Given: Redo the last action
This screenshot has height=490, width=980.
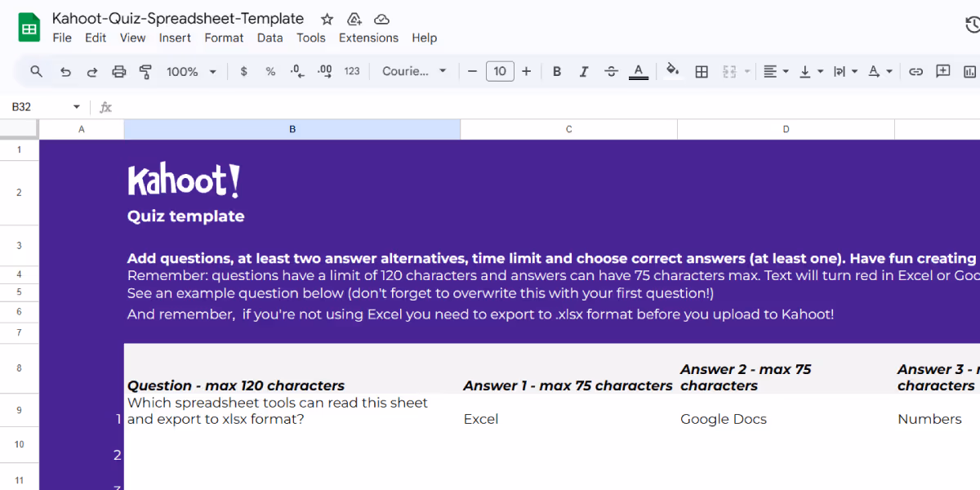Looking at the screenshot, I should 92,72.
